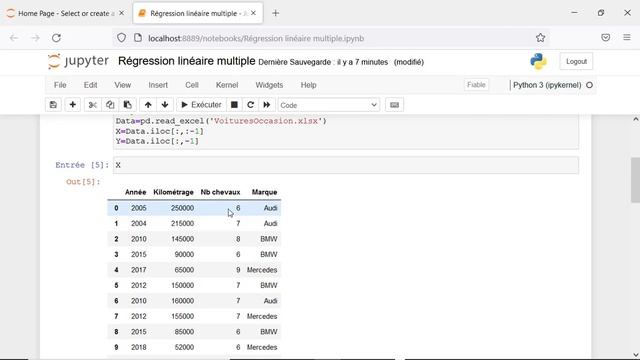Click the notebook title Régression linéaire multiple
Image resolution: width=640 pixels, height=360 pixels.
(187, 61)
